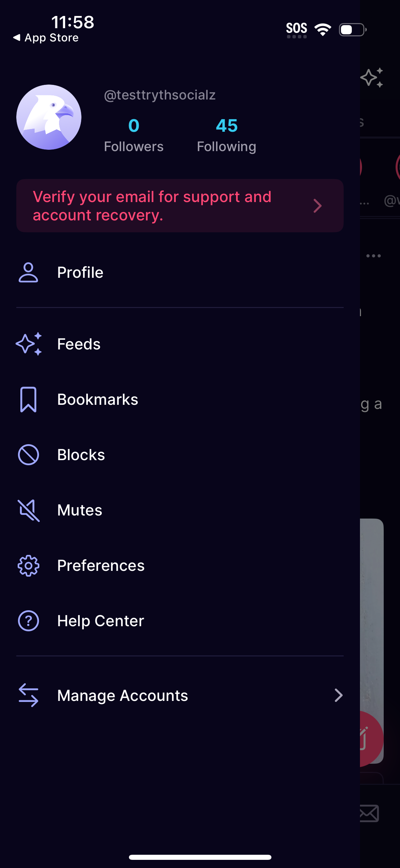Tap the verify your email message
400x868 pixels.
coord(152,206)
